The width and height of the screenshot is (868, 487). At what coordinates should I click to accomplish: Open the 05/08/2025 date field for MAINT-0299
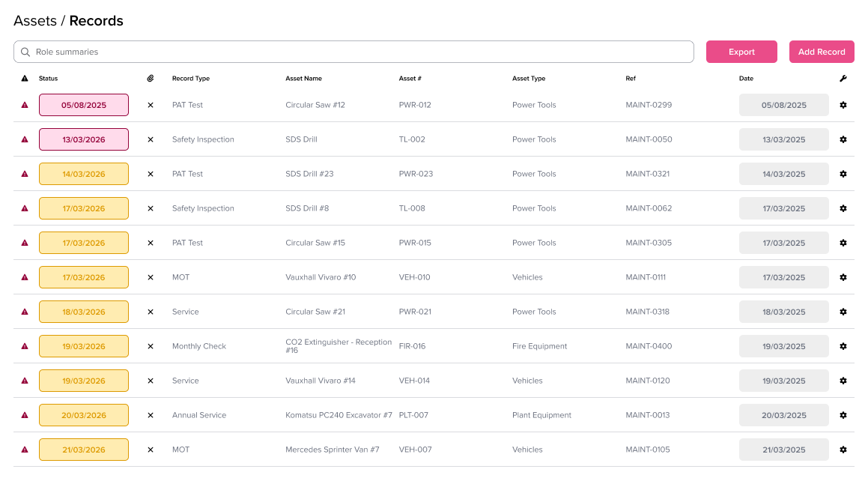(x=783, y=105)
